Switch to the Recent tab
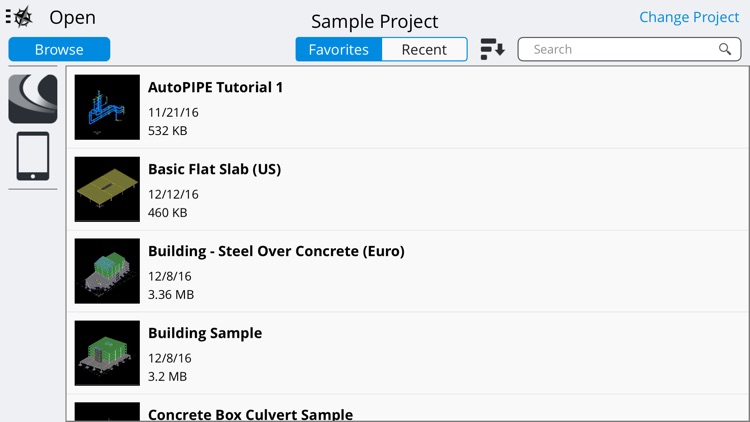 click(x=424, y=49)
